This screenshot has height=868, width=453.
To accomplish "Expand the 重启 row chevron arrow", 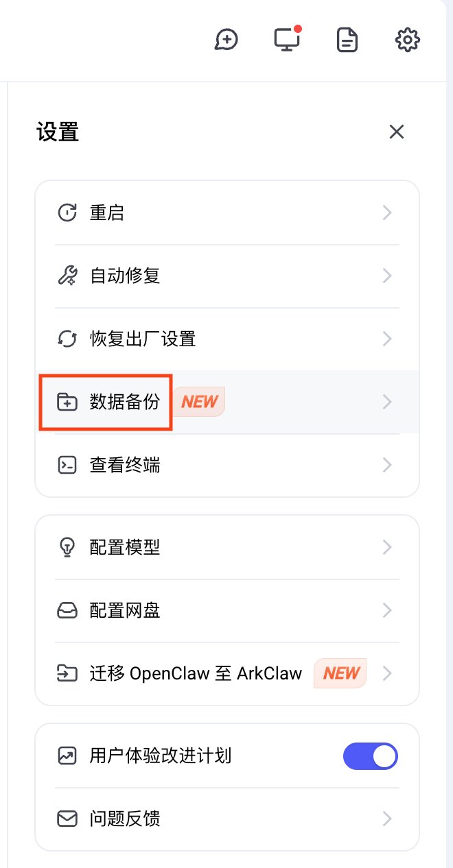I will pyautogui.click(x=387, y=213).
